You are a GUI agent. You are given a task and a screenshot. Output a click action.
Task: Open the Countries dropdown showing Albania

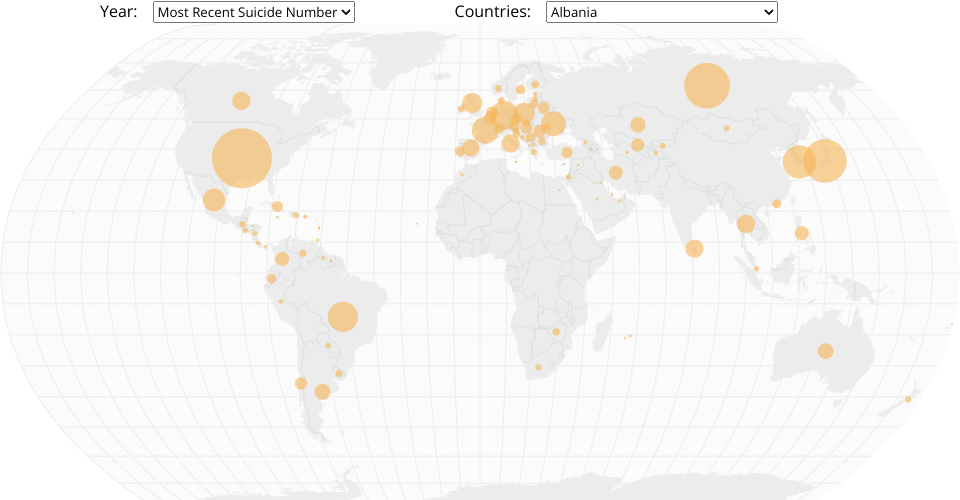pos(661,12)
